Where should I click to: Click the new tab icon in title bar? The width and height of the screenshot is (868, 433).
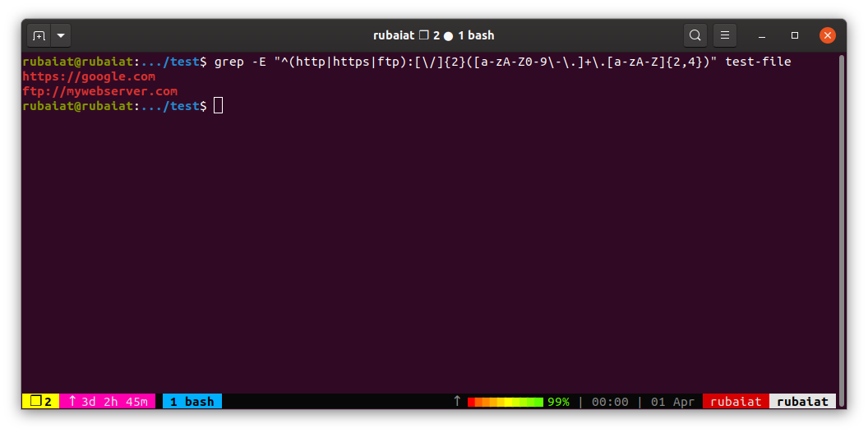point(39,36)
